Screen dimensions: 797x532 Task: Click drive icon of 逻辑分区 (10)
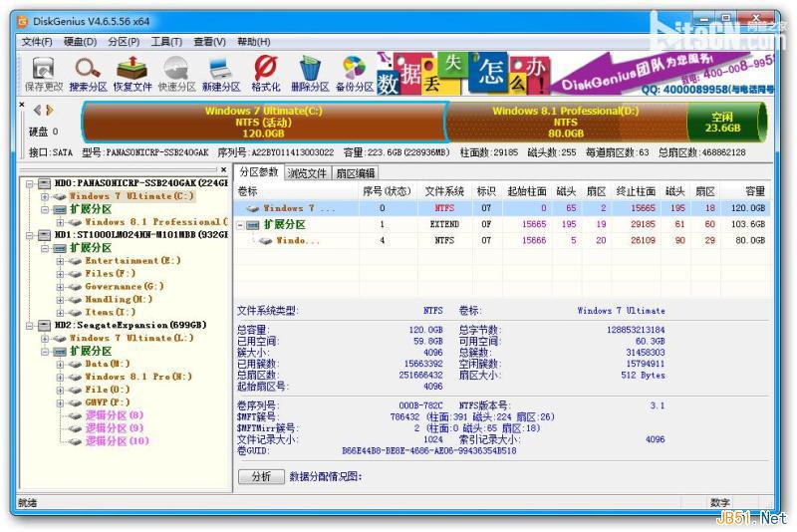76,441
